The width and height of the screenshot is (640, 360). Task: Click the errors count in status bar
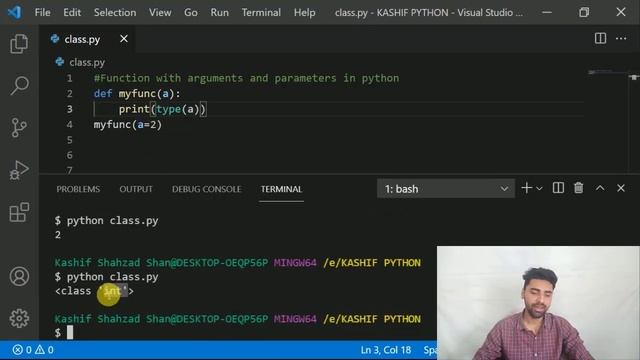click(x=22, y=350)
